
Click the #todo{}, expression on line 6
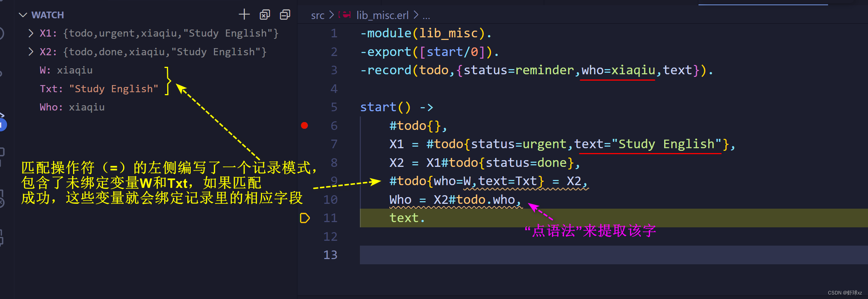pos(418,126)
